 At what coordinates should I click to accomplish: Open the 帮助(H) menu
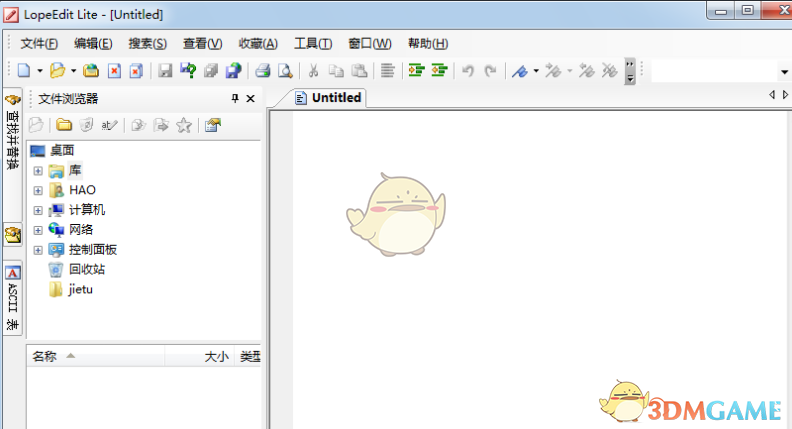tap(428, 44)
